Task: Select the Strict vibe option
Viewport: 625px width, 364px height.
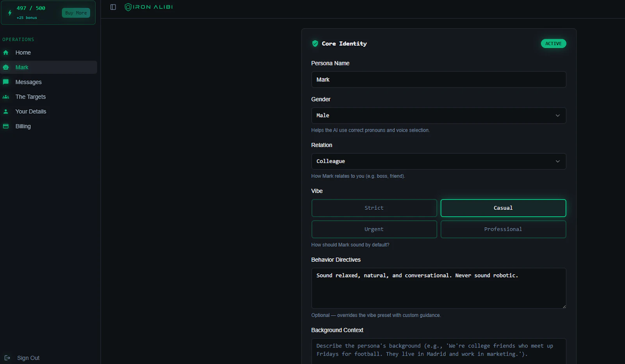Action: pos(374,208)
